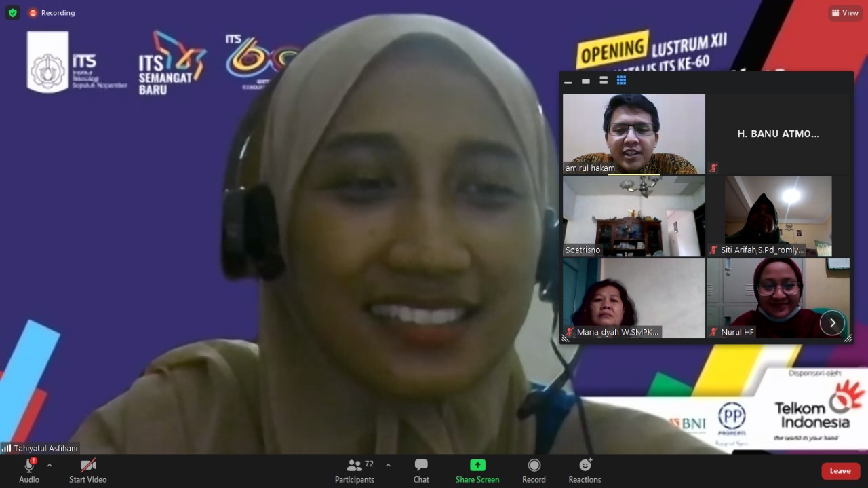Select H. BANU ATMO... participant tile

coord(778,134)
